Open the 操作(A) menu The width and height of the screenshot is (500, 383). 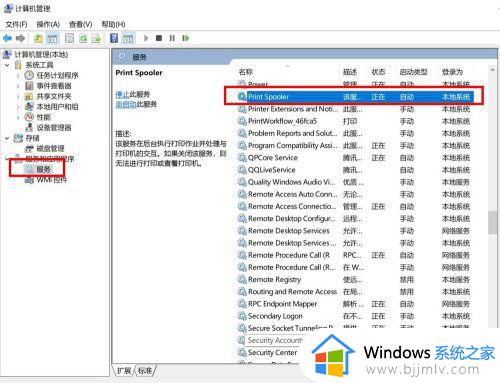(48, 24)
